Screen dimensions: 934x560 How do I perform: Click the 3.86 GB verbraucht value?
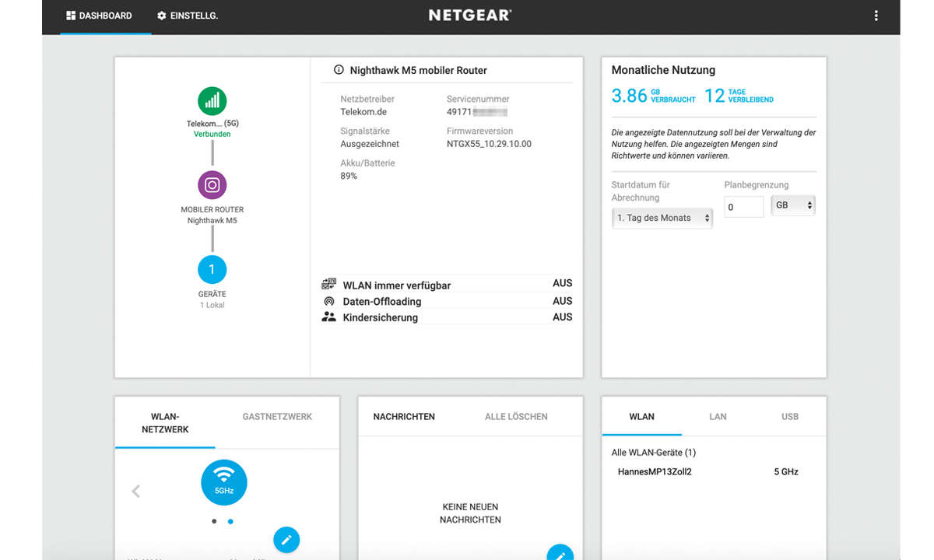[654, 96]
